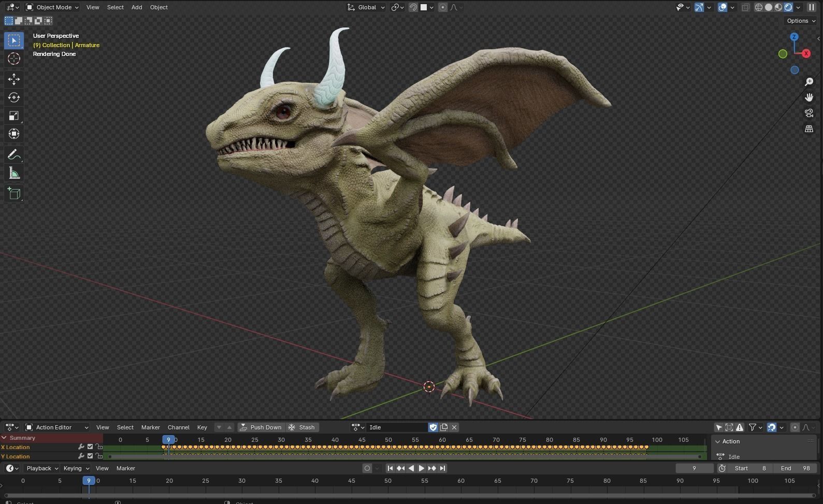Open X Location modifiers wrench icon
Viewport: 823px width, 504px height.
(x=81, y=447)
